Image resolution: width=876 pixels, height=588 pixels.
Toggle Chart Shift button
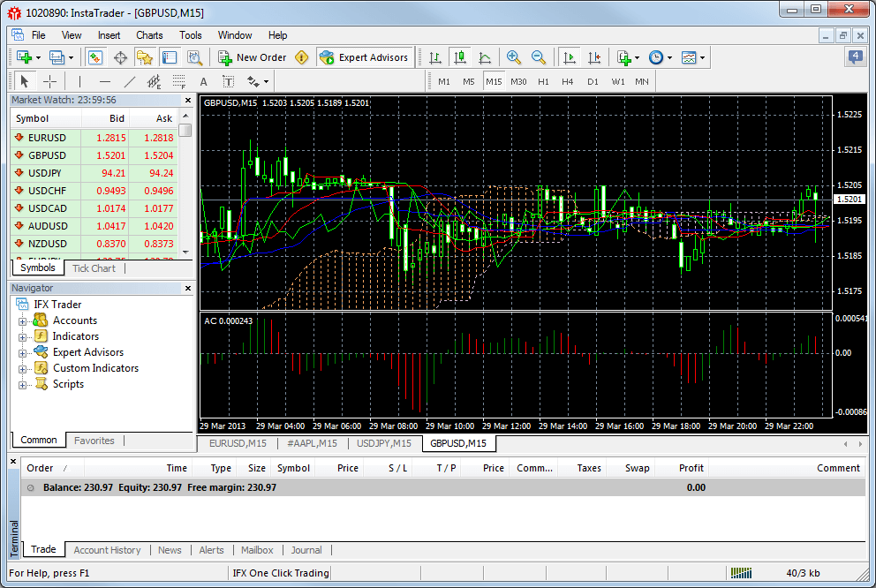tap(594, 57)
